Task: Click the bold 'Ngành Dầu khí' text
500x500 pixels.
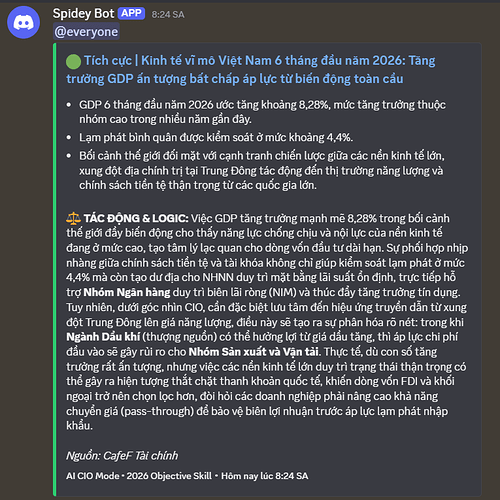Action: (103, 337)
